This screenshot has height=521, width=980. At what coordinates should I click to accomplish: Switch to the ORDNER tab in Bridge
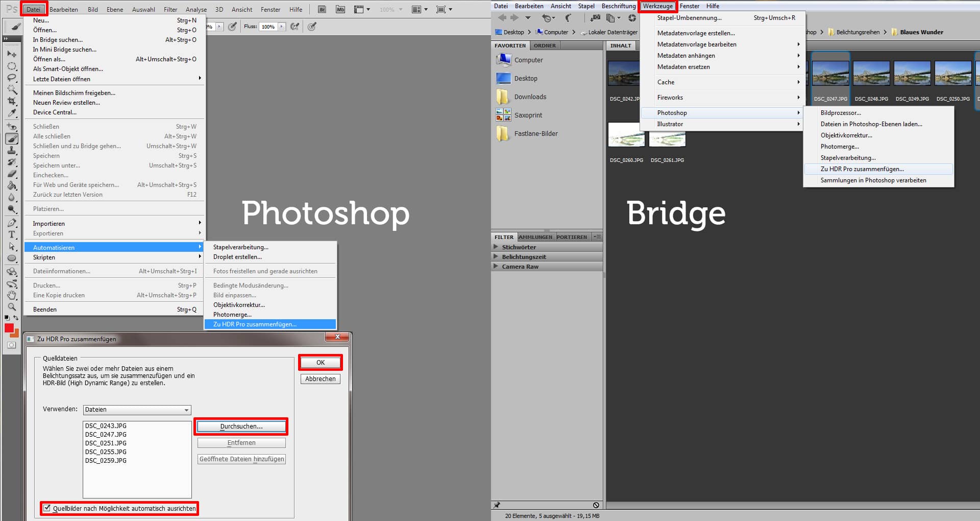(x=545, y=45)
